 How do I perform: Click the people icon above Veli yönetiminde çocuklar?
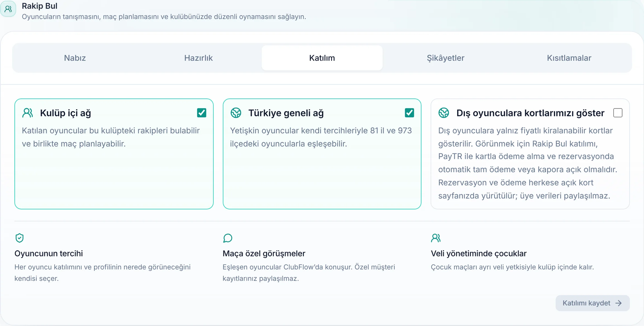[x=436, y=238]
